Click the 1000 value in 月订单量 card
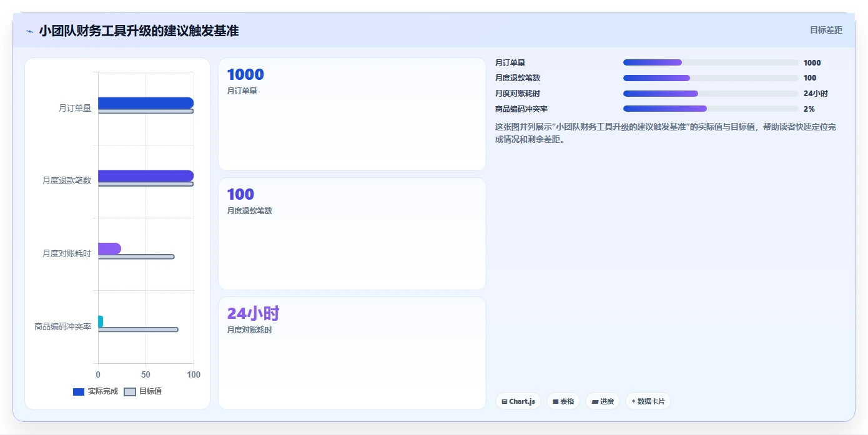868x435 pixels. (245, 75)
